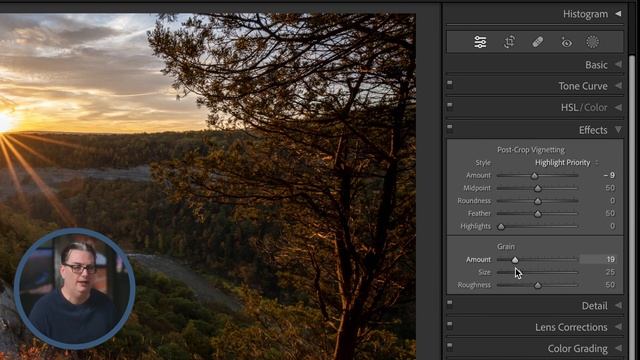Click the Feather value 50

[x=610, y=213]
